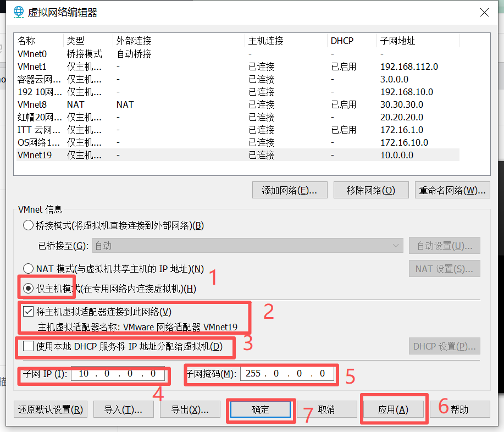The image size is (504, 432).
Task: Click subnet address 10.0.0.0
Action: click(397, 155)
